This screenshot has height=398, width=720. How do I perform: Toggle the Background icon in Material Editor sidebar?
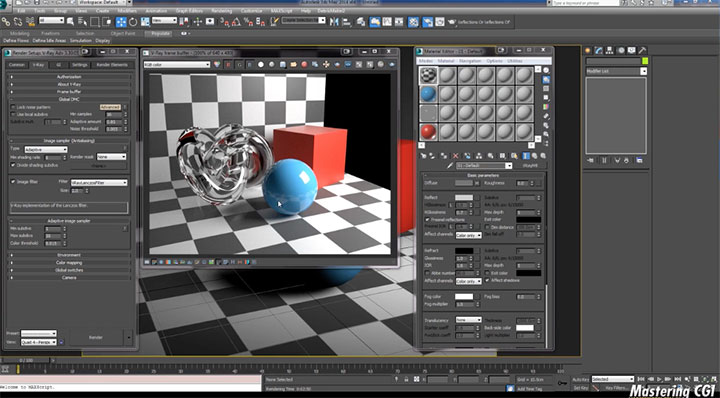[x=546, y=89]
